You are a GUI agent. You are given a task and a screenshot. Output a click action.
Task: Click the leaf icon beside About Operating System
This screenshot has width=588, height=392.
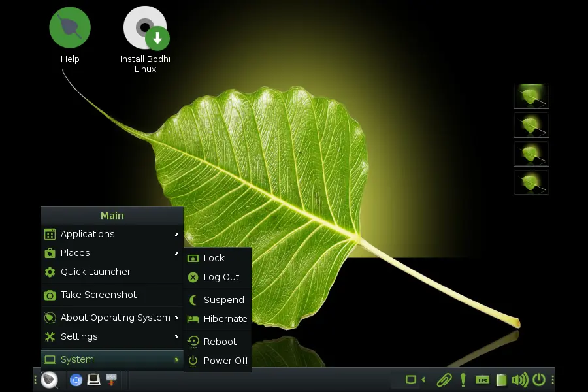50,318
